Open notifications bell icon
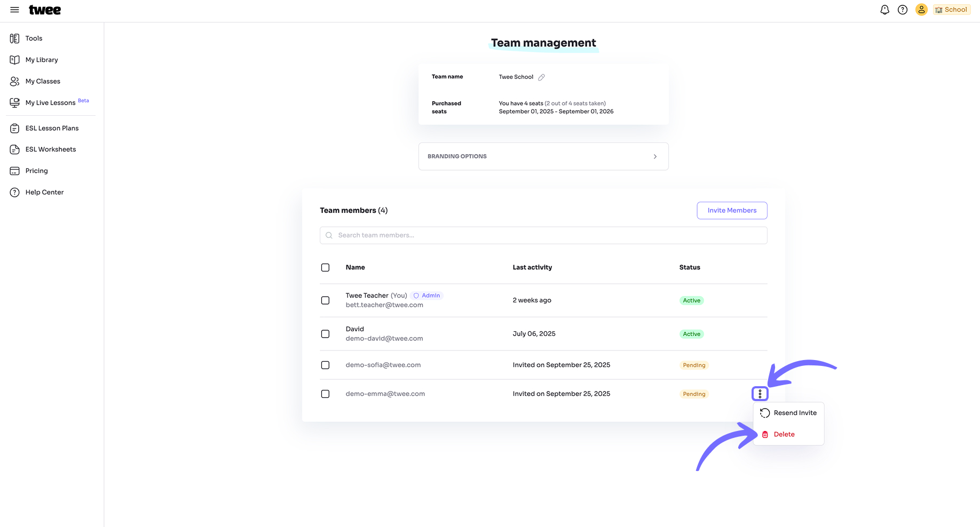 (884, 10)
